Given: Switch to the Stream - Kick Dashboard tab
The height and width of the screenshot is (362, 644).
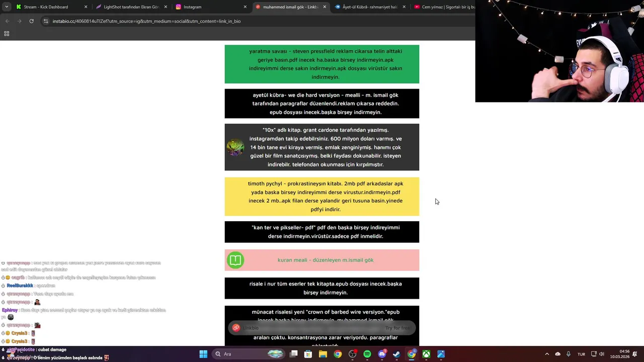Looking at the screenshot, I should click(51, 7).
